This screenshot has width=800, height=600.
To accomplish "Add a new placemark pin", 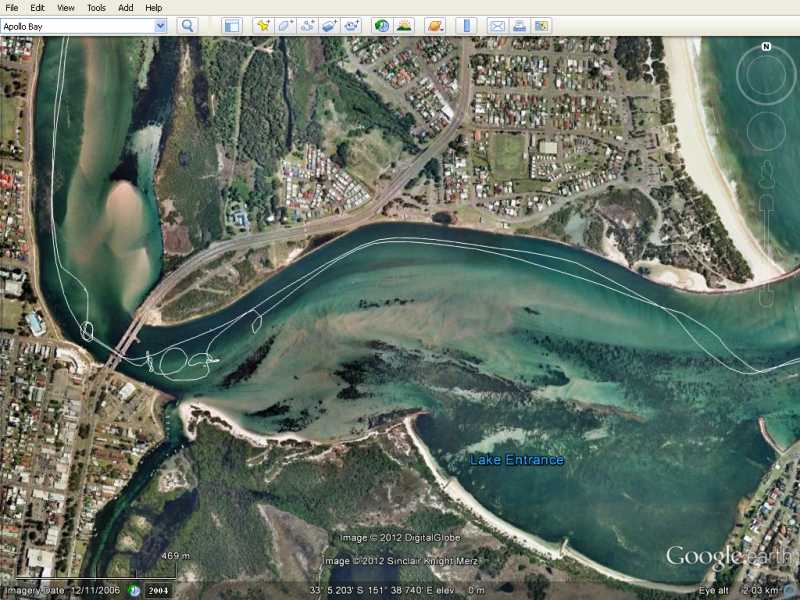I will [263, 26].
